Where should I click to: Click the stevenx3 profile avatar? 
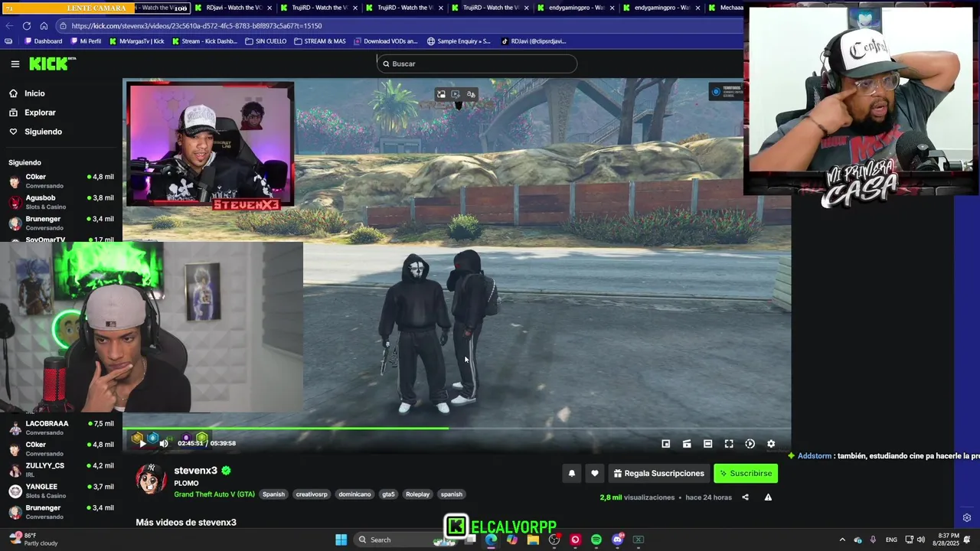point(152,479)
